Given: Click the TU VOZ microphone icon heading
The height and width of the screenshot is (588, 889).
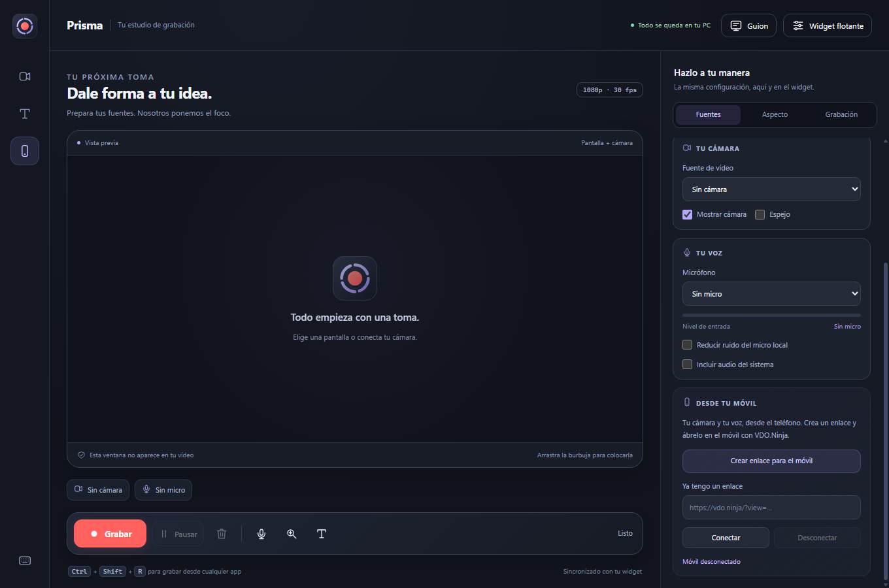Looking at the screenshot, I should pos(687,253).
